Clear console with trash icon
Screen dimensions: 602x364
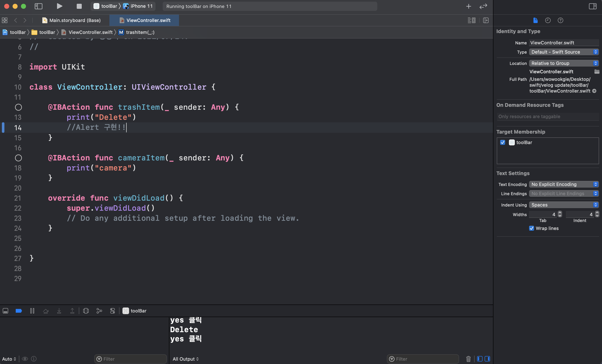pos(468,359)
